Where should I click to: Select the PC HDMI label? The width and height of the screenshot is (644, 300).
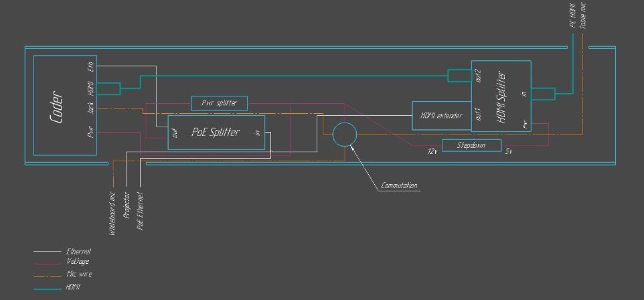[x=572, y=15]
